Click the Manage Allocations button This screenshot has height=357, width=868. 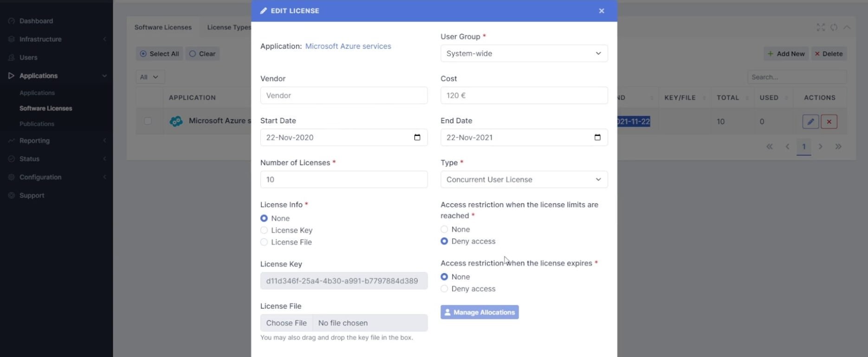coord(479,312)
